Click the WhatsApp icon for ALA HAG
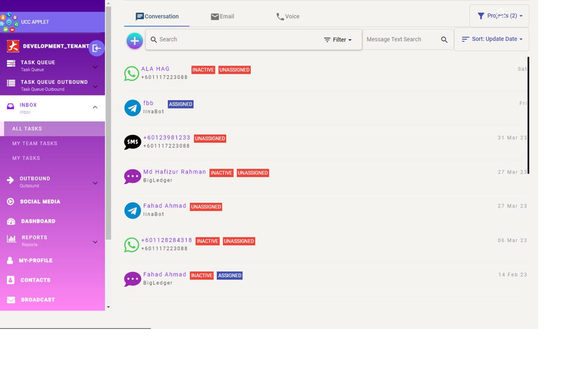 pos(131,74)
